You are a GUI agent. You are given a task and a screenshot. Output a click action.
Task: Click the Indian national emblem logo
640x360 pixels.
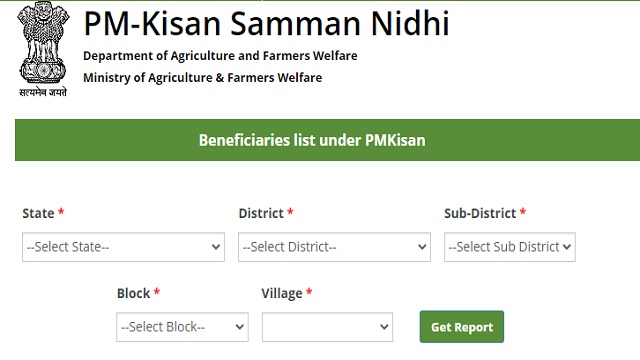click(x=43, y=49)
